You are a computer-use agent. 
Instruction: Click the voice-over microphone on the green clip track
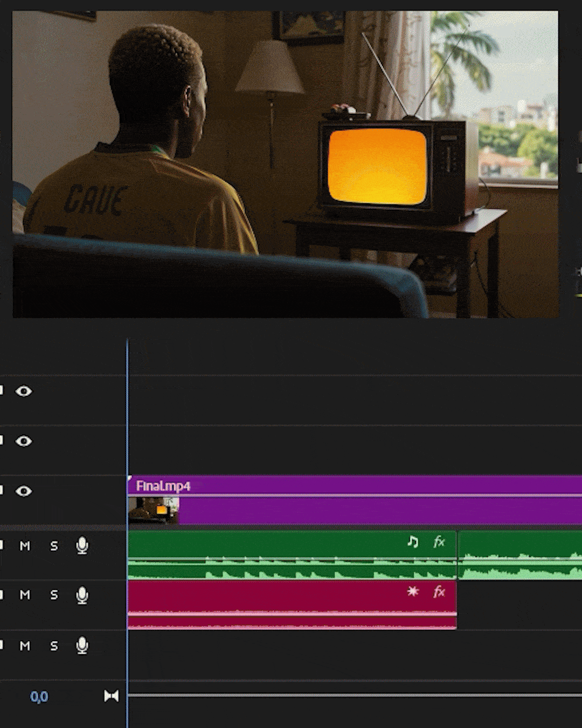tap(82, 546)
